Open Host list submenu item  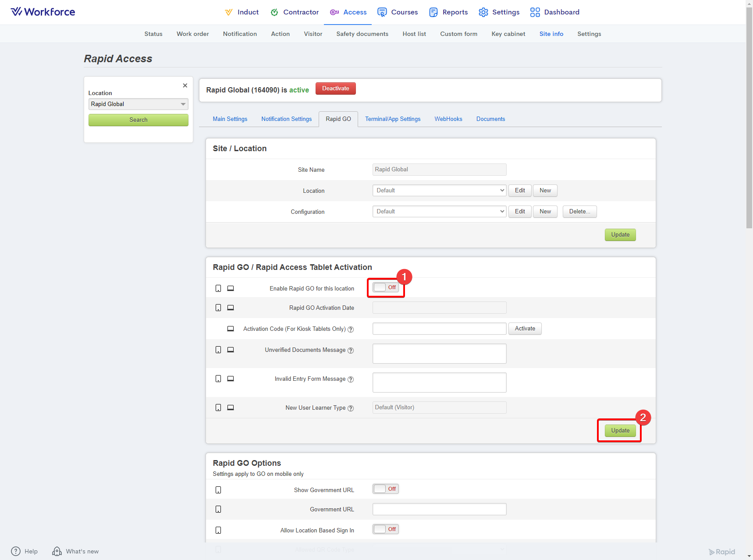[x=414, y=34]
